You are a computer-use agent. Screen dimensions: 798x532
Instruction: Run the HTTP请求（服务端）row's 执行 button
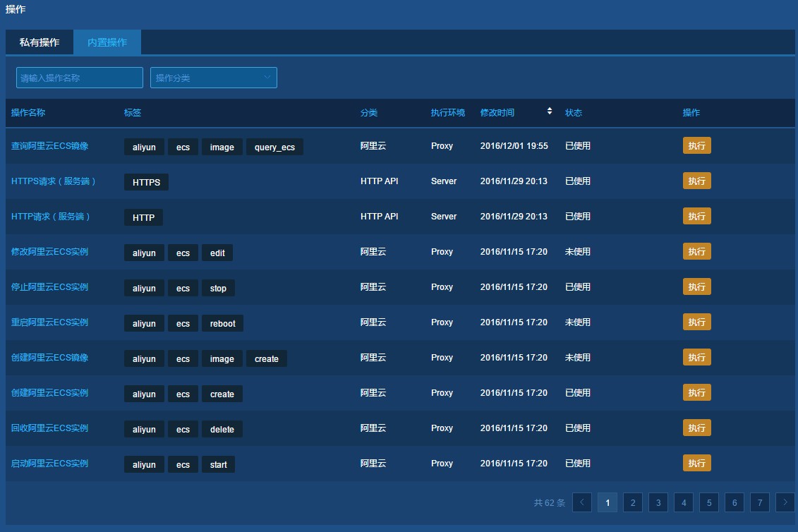point(696,217)
